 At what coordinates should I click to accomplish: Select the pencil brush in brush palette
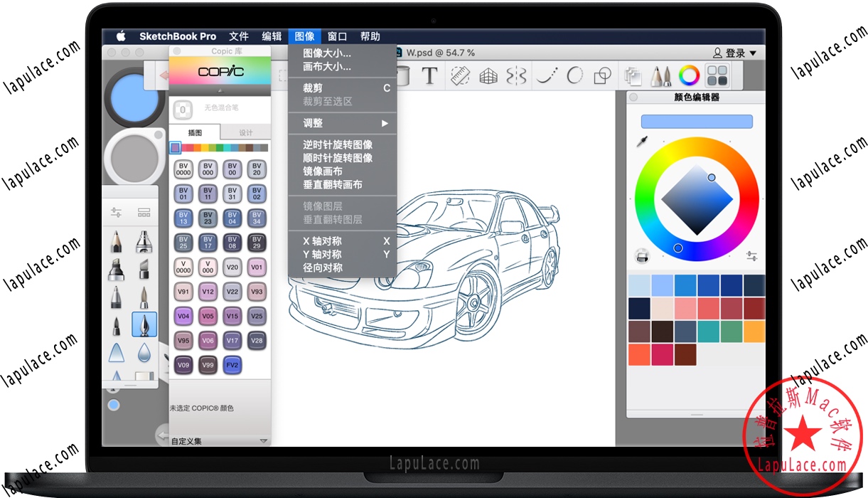point(116,242)
